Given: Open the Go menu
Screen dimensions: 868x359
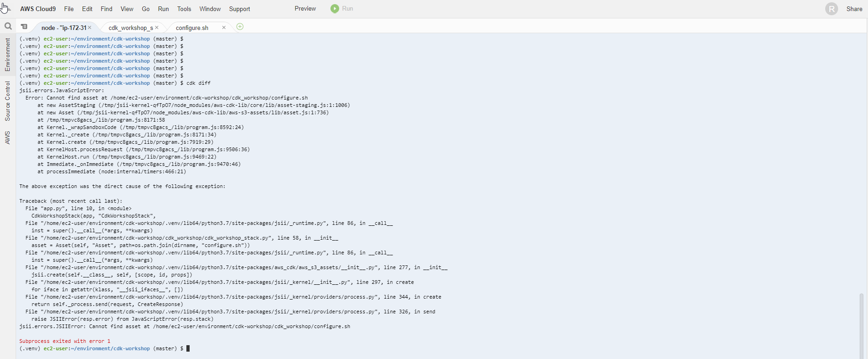Looking at the screenshot, I should (146, 9).
